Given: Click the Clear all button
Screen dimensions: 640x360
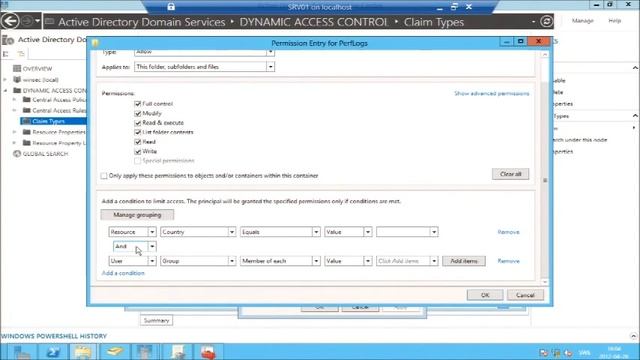Looking at the screenshot, I should pos(510,174).
